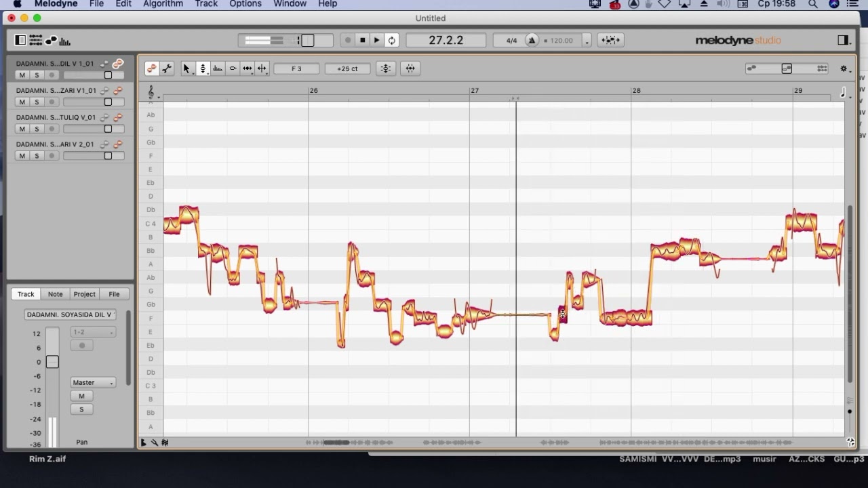Click the metronome icon
The image size is (868, 488).
pyautogui.click(x=532, y=41)
